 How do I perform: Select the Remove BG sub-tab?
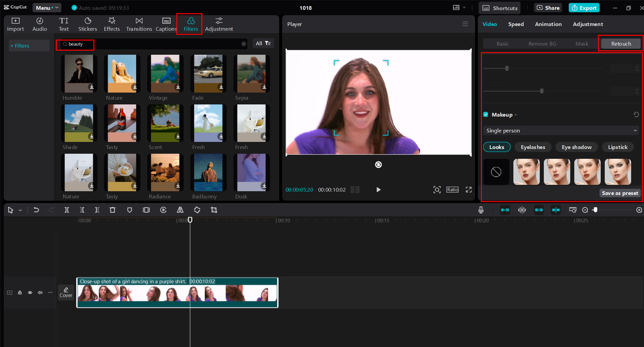pyautogui.click(x=542, y=44)
